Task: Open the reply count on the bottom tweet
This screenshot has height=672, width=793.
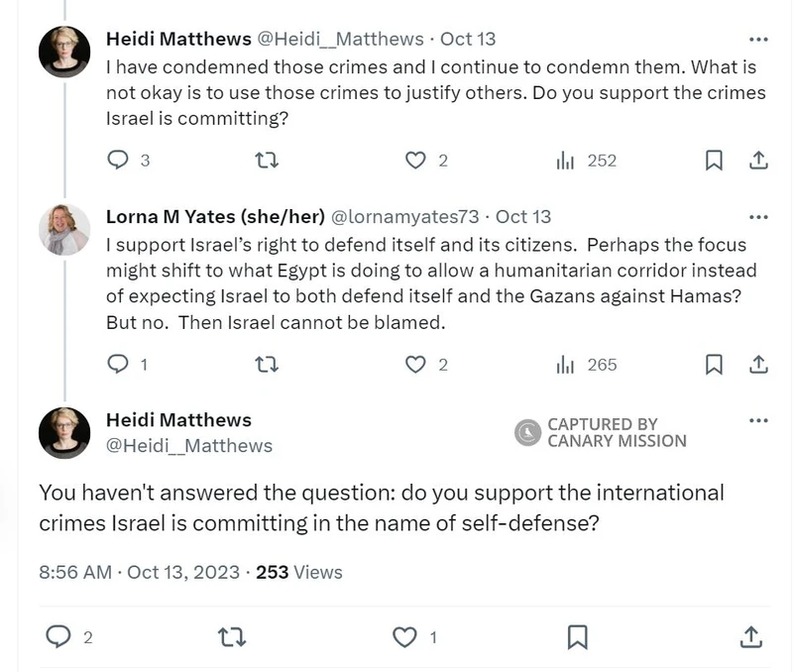Action: click(x=59, y=635)
